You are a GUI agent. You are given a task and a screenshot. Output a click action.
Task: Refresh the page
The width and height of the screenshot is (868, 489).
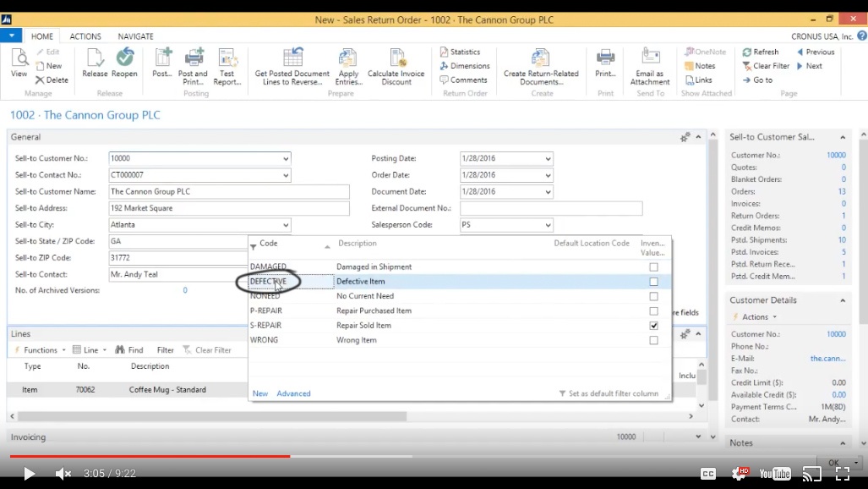tap(761, 52)
